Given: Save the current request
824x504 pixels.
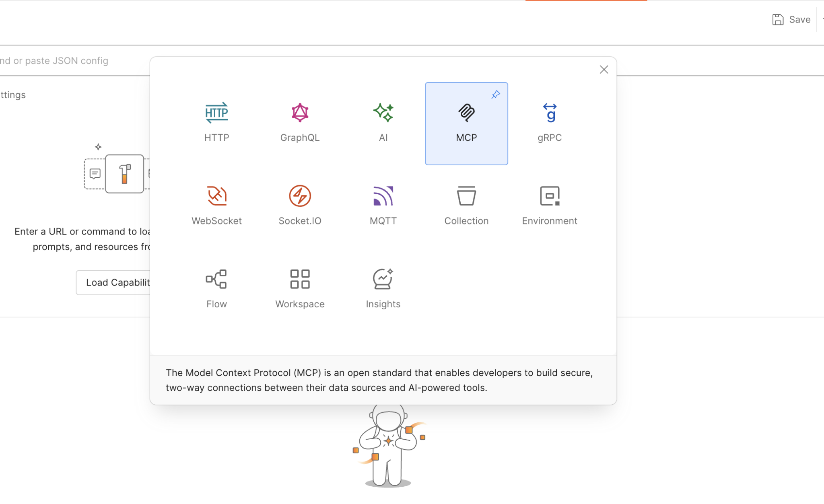Looking at the screenshot, I should coord(791,20).
